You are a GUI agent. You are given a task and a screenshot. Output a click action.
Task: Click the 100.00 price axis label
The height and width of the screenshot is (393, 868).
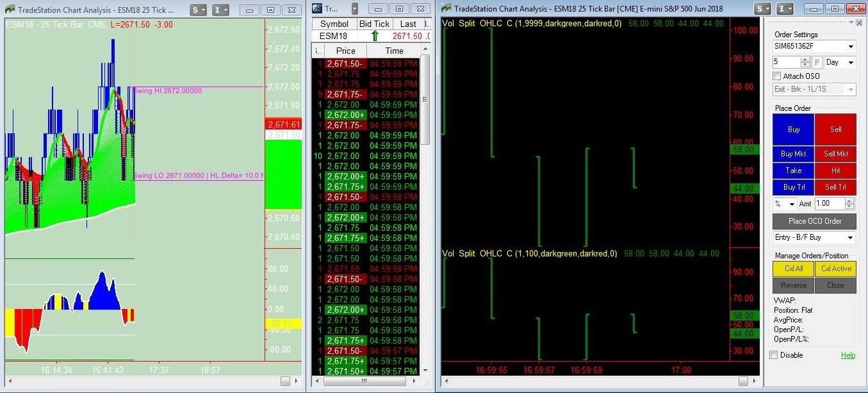pyautogui.click(x=745, y=30)
